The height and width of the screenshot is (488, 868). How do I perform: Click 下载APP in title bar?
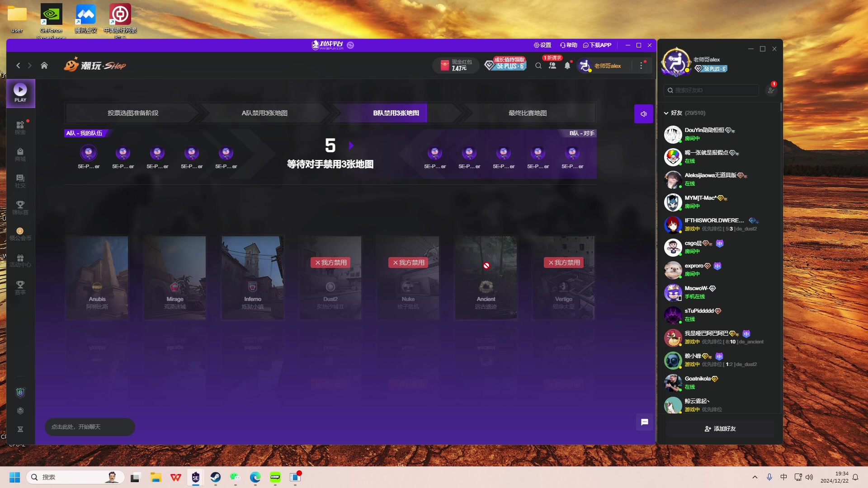point(597,45)
